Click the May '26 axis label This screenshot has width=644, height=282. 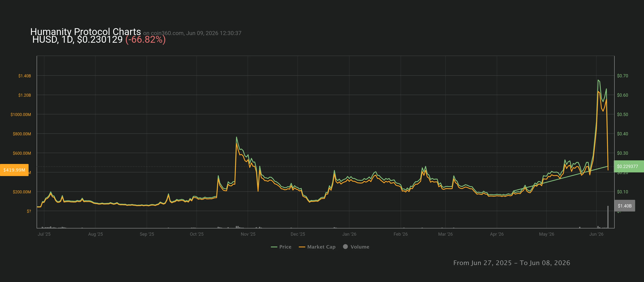(547, 234)
